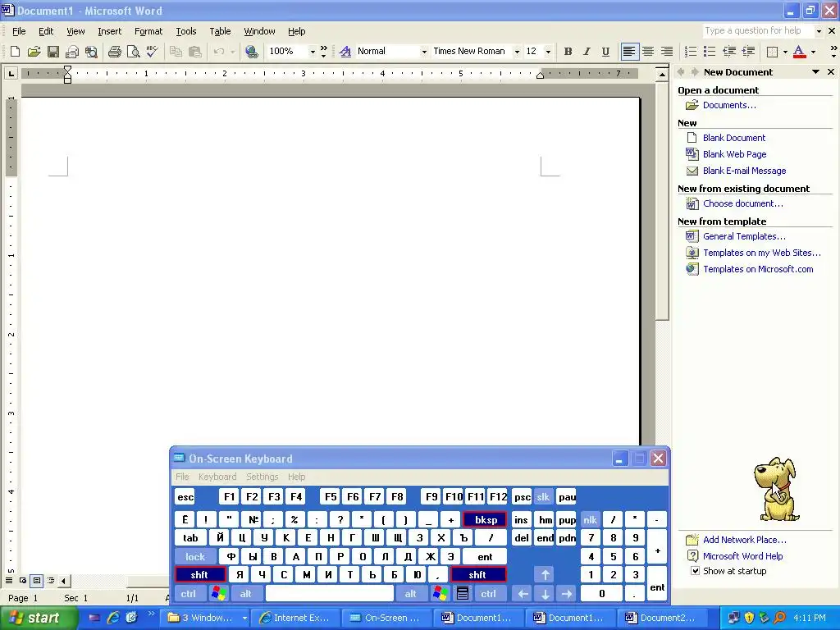Viewport: 840px width, 630px height.
Task: Click the Windows Start button
Action: coord(38,618)
